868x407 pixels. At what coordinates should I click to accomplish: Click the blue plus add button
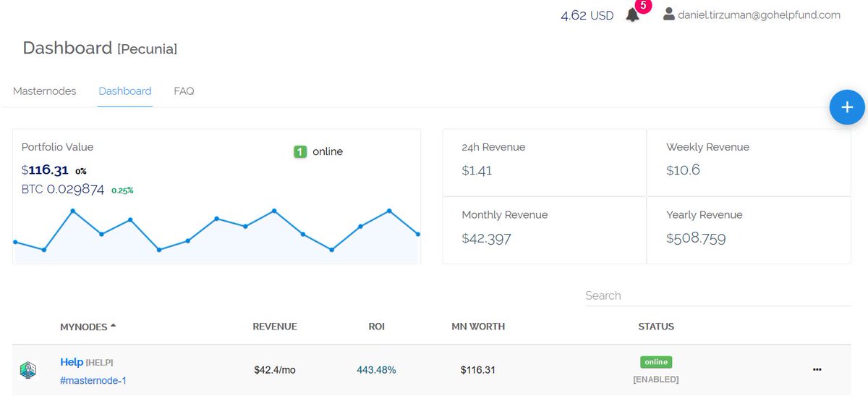coord(847,108)
